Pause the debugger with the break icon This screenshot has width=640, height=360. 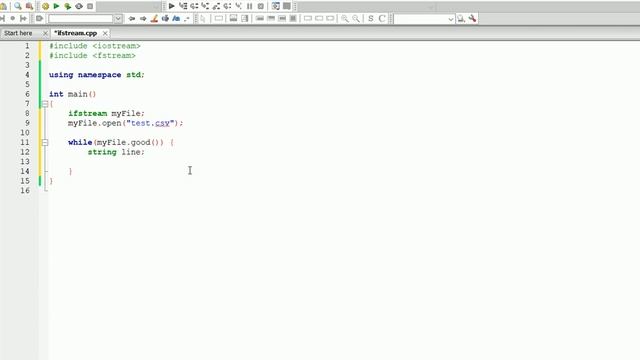pyautogui.click(x=249, y=6)
